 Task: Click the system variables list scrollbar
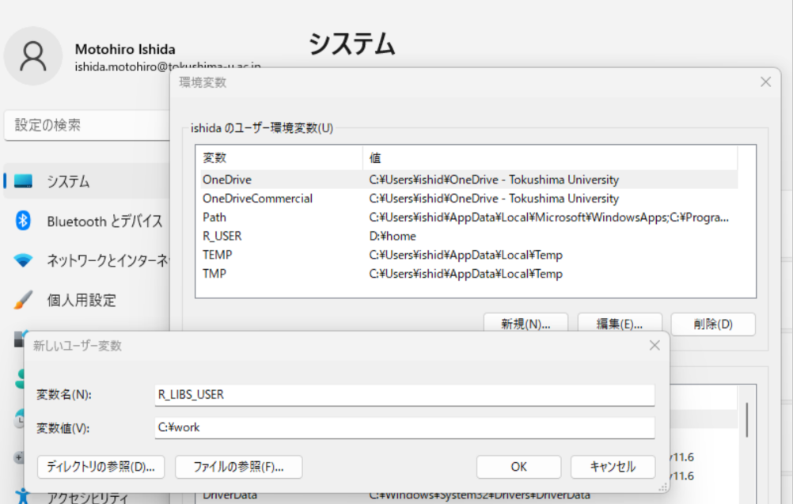[746, 419]
